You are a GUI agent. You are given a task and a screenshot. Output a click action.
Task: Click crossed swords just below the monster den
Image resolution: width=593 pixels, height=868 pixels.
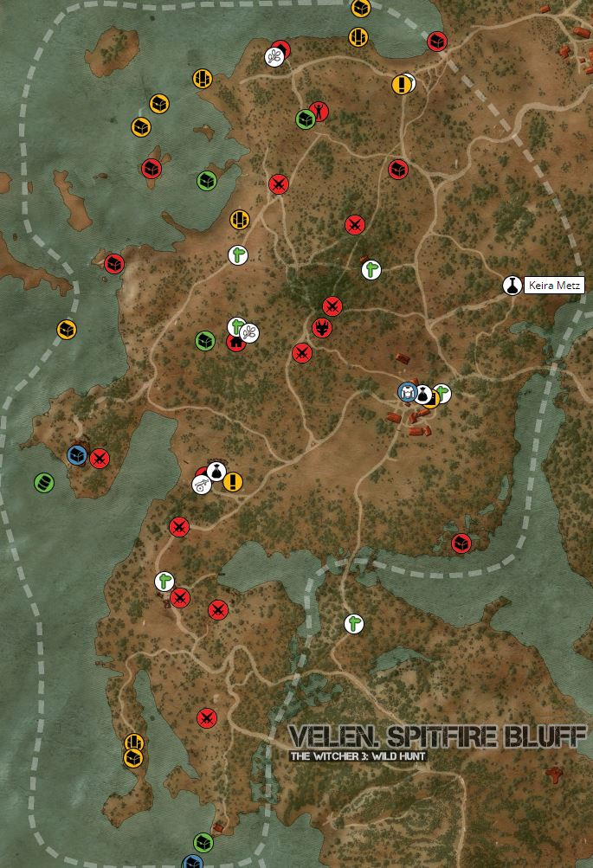(302, 352)
